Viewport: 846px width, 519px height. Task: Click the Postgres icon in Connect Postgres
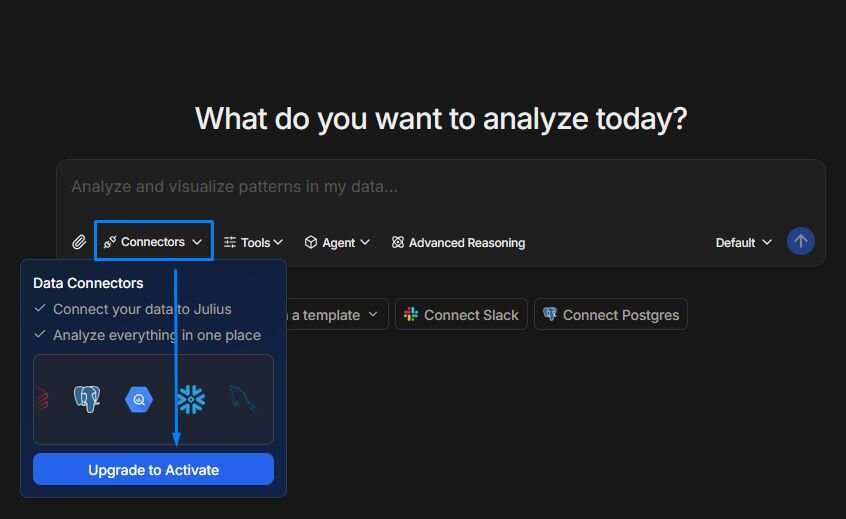[549, 315]
